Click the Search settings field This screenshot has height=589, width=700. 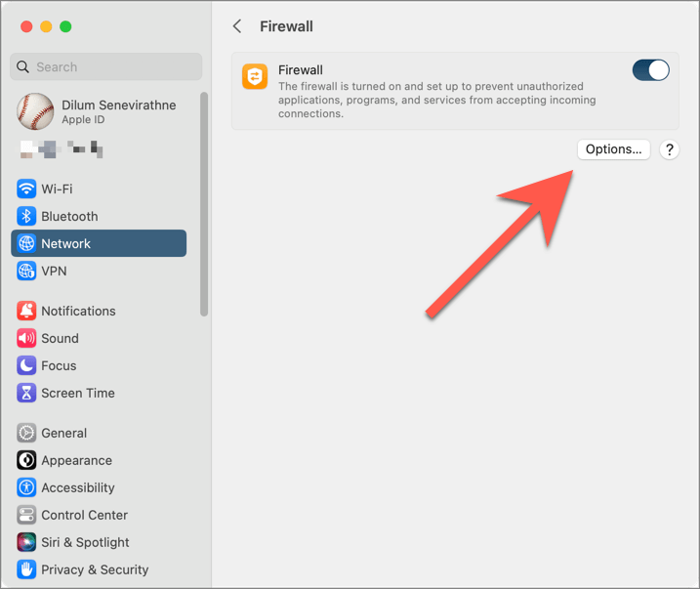(x=106, y=66)
